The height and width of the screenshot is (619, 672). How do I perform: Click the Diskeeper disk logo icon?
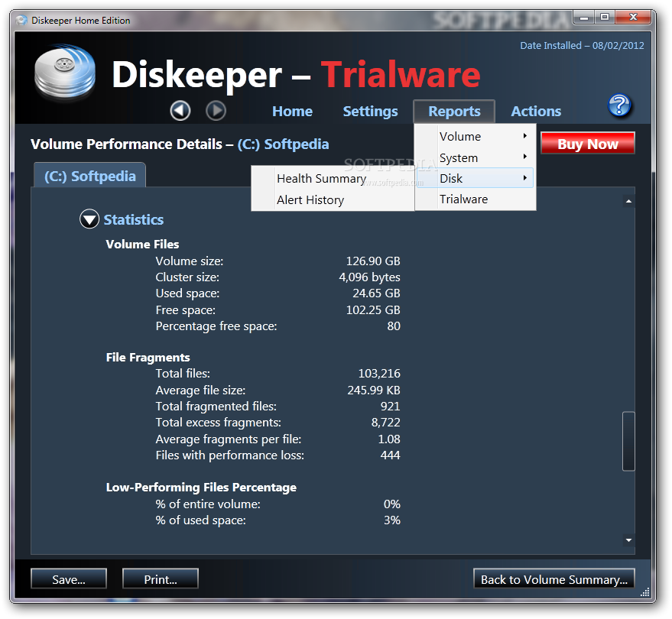point(65,72)
